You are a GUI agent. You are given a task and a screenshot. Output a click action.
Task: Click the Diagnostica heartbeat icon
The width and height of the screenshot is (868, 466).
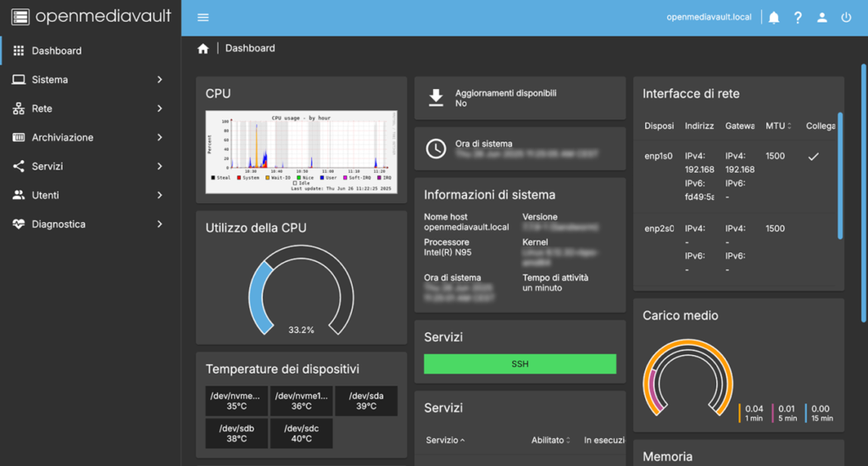click(x=19, y=225)
